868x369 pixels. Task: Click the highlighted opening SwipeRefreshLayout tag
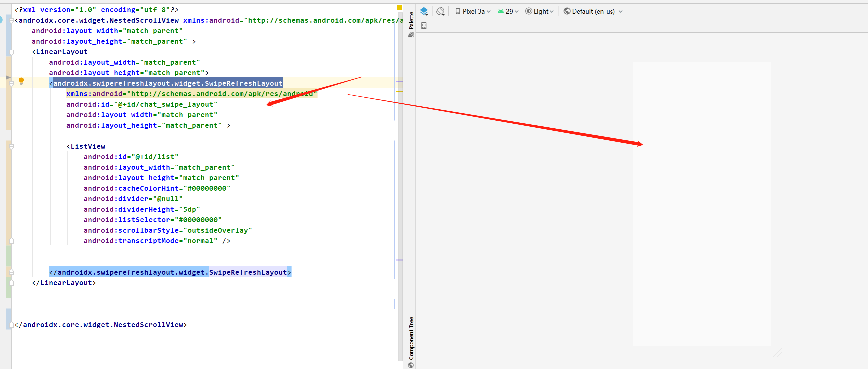(x=166, y=83)
